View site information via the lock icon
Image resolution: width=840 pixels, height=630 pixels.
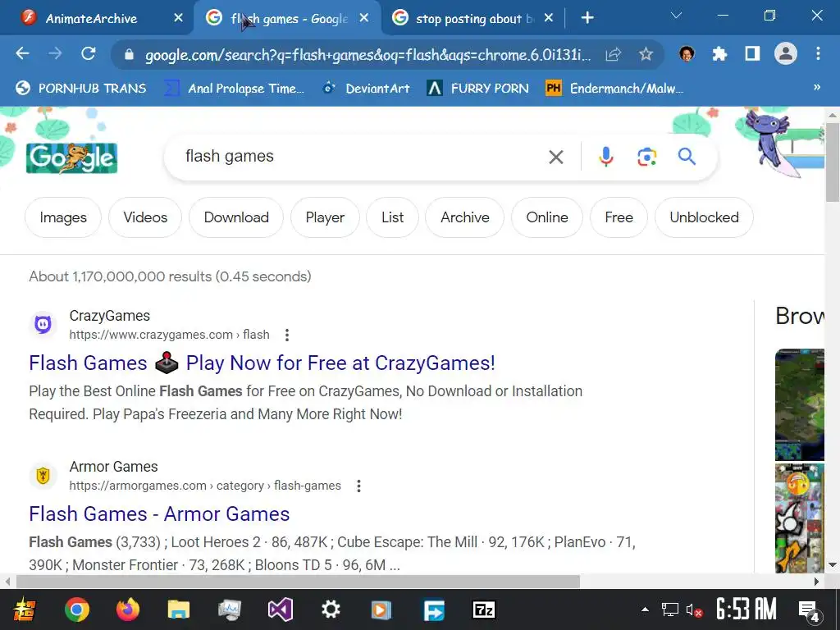(x=129, y=54)
